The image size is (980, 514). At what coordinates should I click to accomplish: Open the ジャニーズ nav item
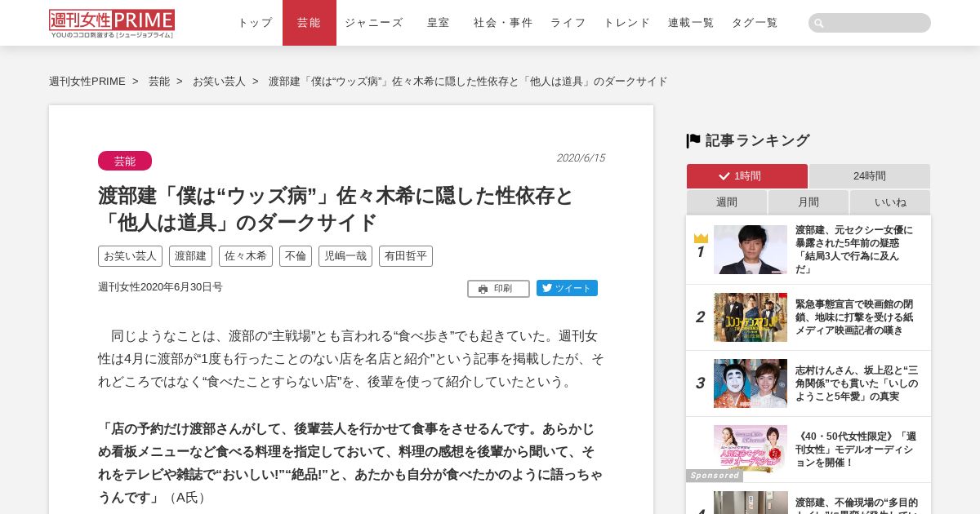click(x=374, y=23)
